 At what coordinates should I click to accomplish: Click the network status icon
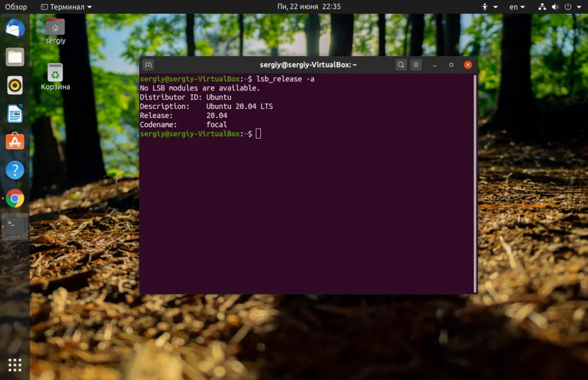click(x=542, y=7)
